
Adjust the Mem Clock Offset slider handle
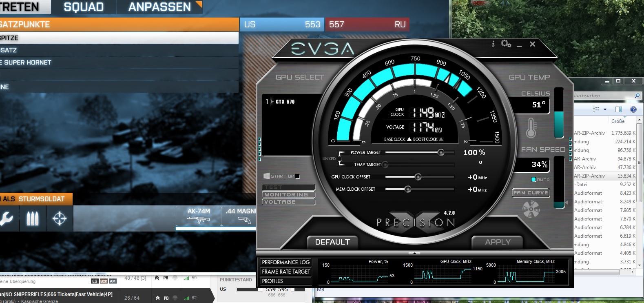click(x=407, y=189)
